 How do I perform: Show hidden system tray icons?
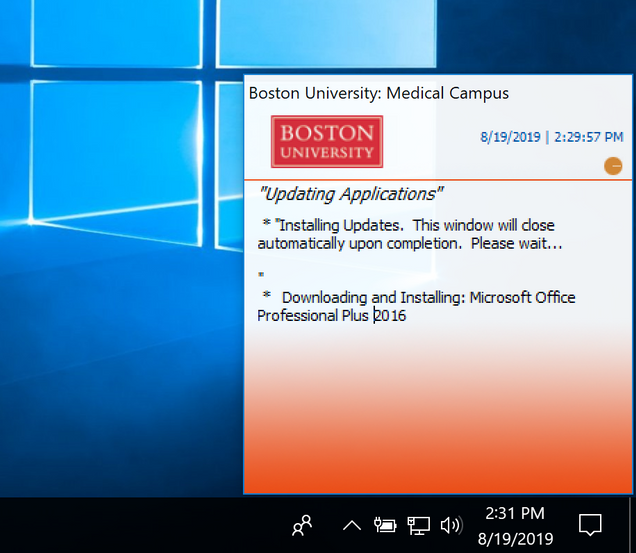pos(352,526)
